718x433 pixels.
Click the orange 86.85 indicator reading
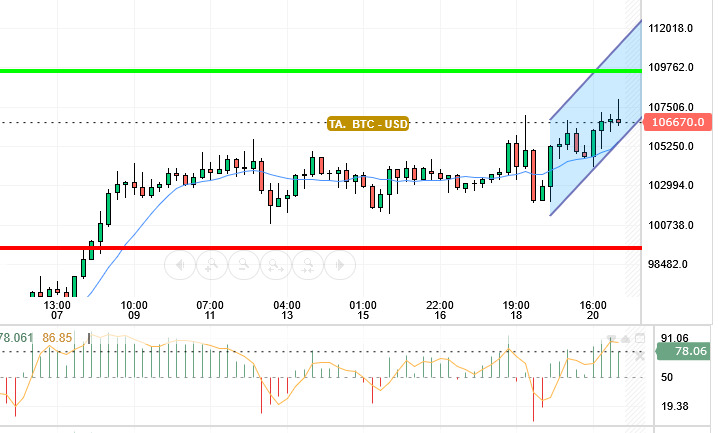point(57,338)
